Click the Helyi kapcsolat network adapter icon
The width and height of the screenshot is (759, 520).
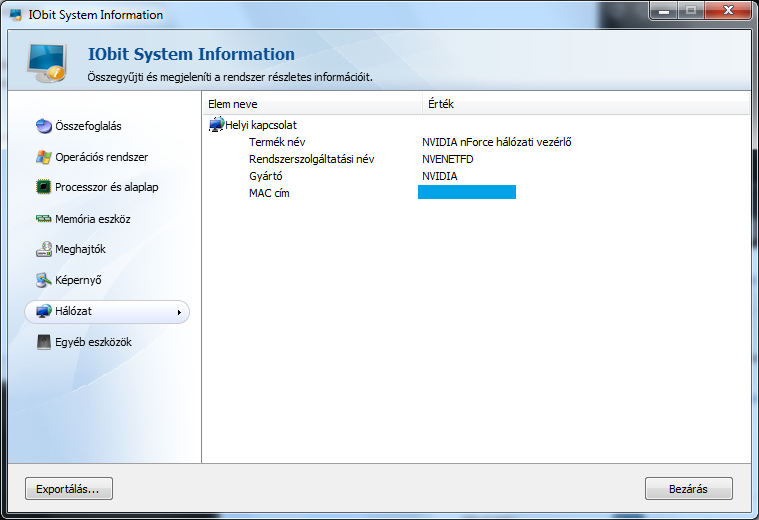click(216, 124)
